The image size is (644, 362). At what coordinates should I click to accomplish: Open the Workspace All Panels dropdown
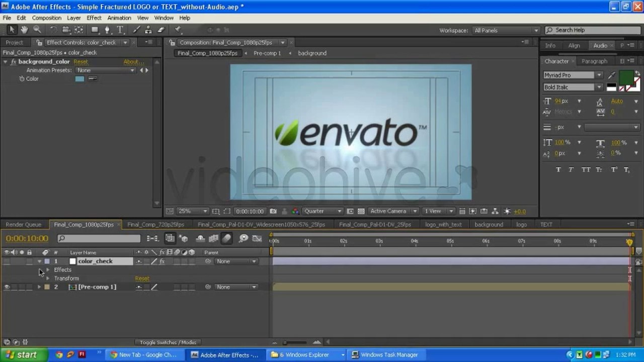pos(506,30)
